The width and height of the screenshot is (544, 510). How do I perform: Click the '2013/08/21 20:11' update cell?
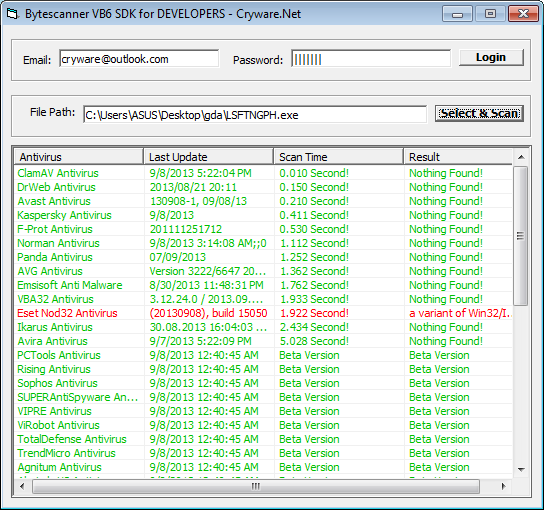193,187
